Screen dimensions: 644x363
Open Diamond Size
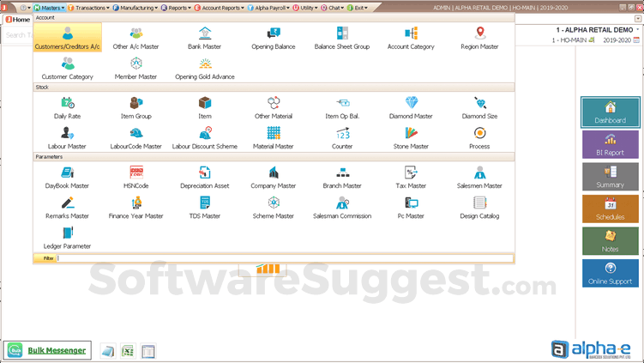tap(479, 108)
